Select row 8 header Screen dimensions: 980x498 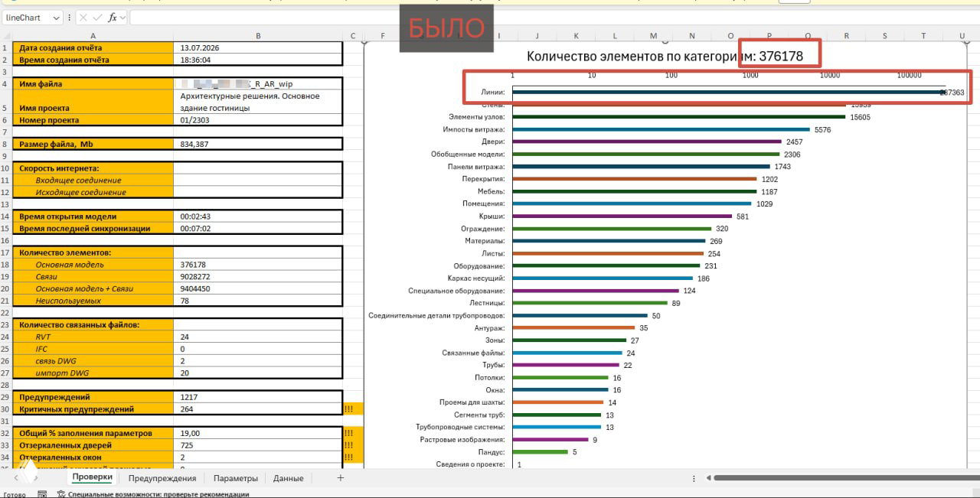tap(5, 144)
